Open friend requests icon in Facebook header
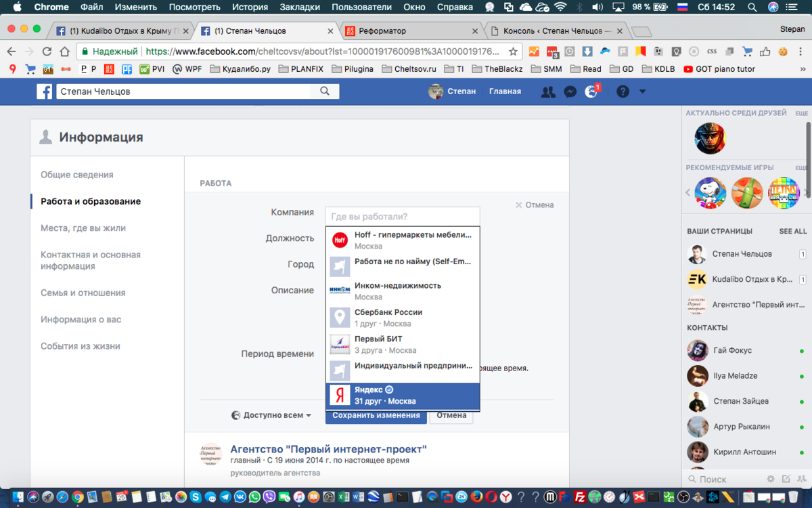The width and height of the screenshot is (812, 508). [548, 92]
